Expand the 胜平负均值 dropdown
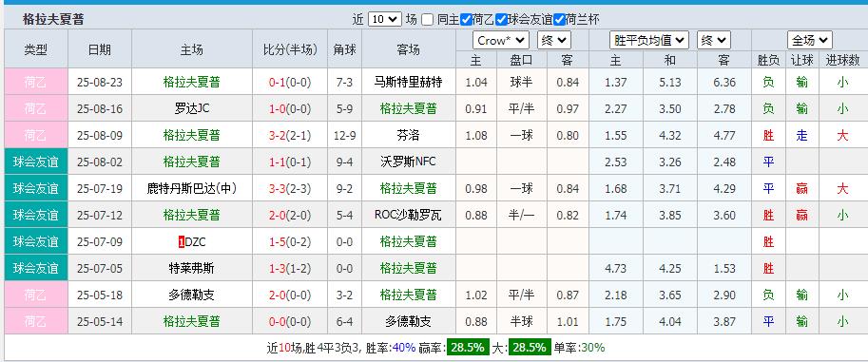 point(649,41)
